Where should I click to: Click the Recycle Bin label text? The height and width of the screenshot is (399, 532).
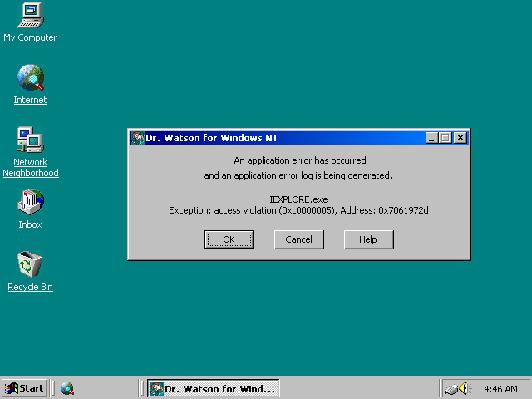[x=30, y=287]
